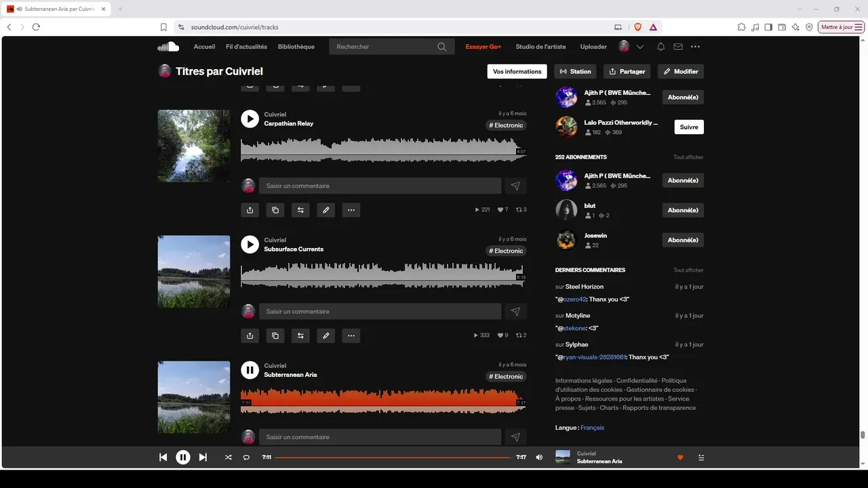The image size is (868, 488).
Task: Share the Subsurface Currents track
Action: coord(250,335)
